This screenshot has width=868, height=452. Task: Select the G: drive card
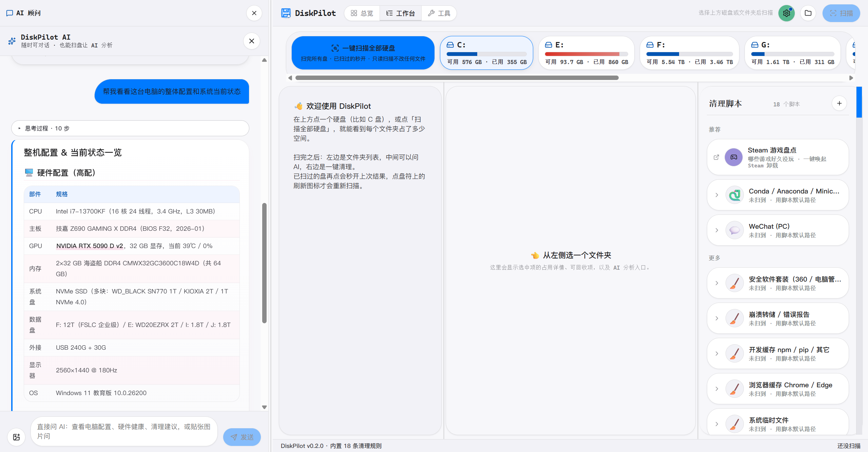coord(793,53)
